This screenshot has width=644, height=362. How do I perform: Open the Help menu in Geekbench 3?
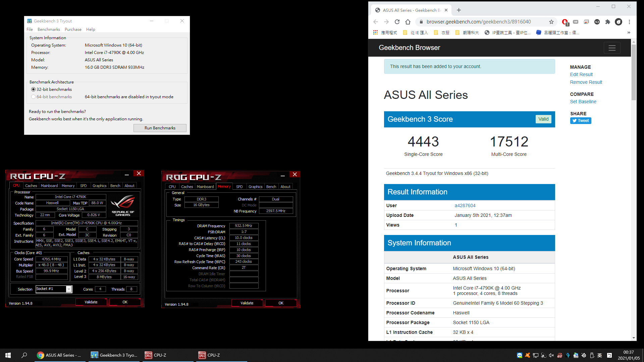point(91,29)
